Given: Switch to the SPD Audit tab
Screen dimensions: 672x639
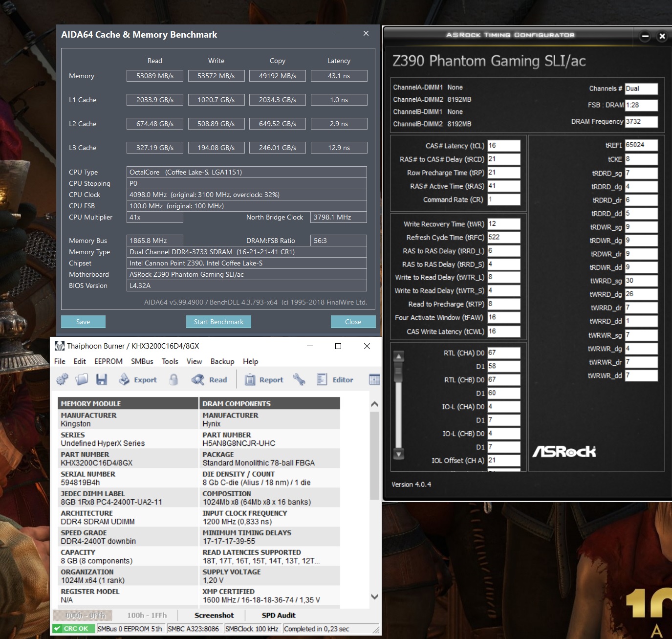Looking at the screenshot, I should (x=279, y=615).
